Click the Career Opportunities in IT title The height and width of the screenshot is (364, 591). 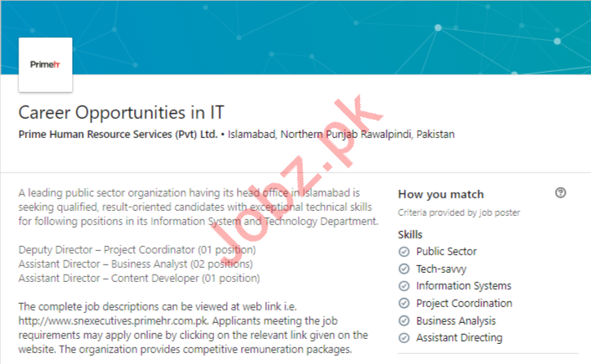tap(122, 111)
